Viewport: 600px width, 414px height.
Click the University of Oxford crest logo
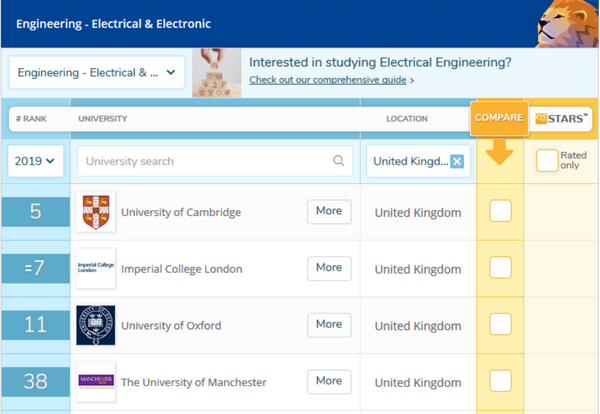click(x=96, y=325)
